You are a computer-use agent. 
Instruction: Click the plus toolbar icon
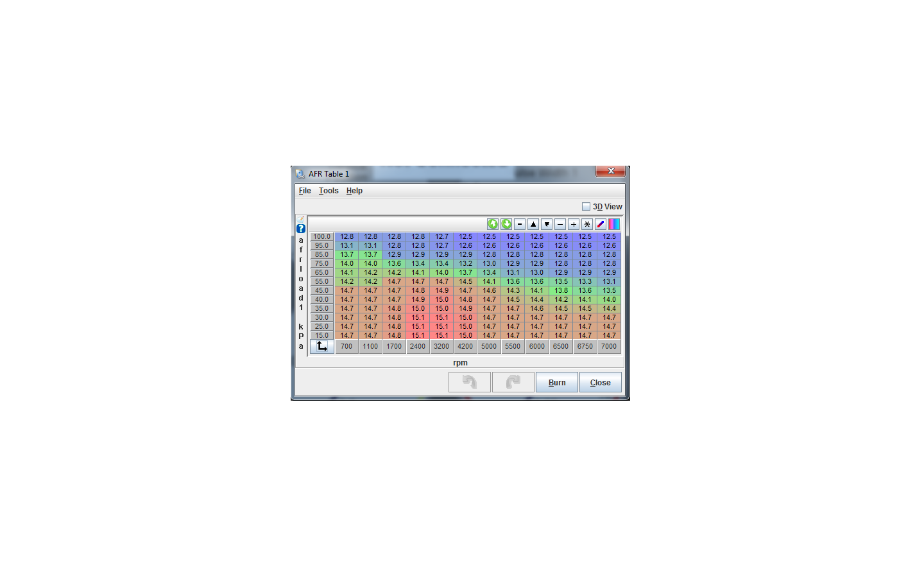tap(574, 224)
